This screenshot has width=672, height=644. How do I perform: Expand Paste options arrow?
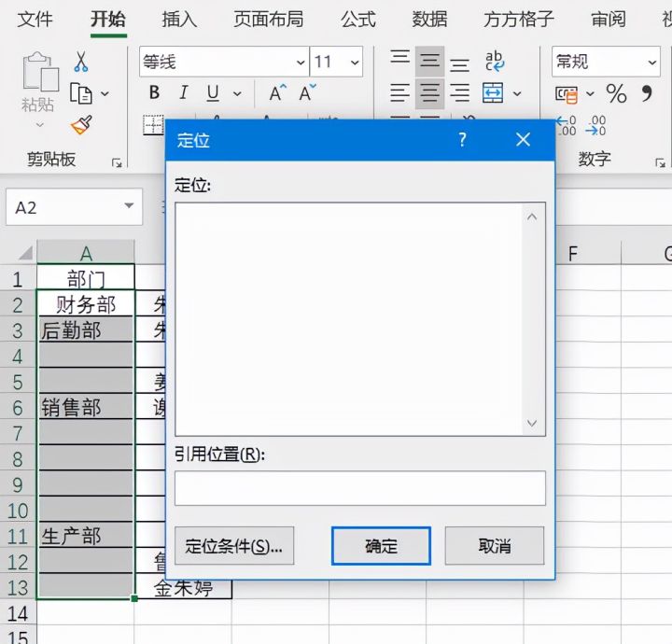[40, 125]
